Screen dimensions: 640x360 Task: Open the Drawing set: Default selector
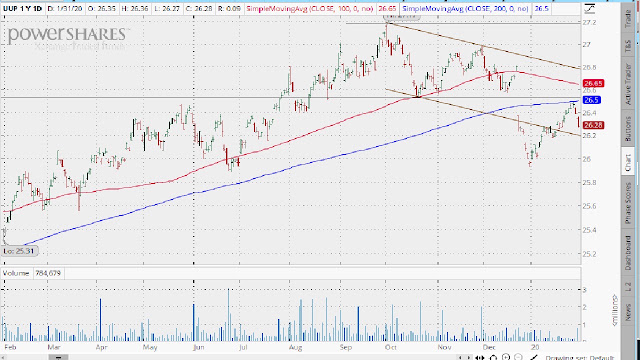pos(580,358)
